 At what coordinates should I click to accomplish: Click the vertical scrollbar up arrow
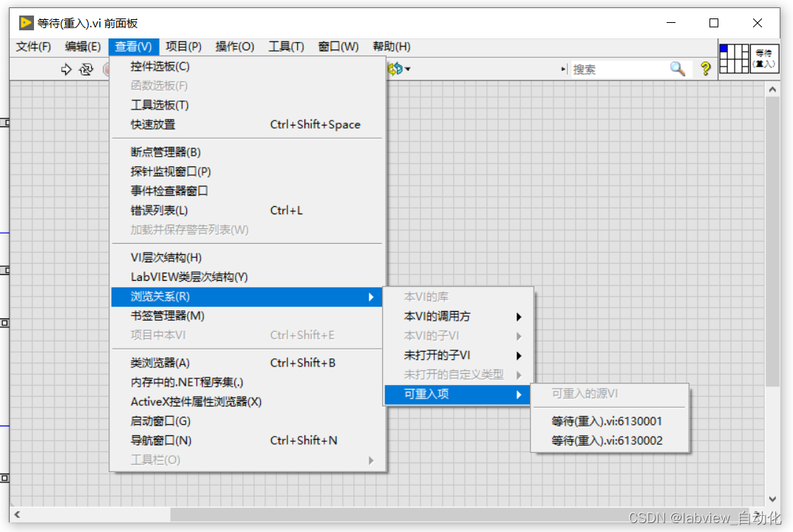tap(772, 89)
